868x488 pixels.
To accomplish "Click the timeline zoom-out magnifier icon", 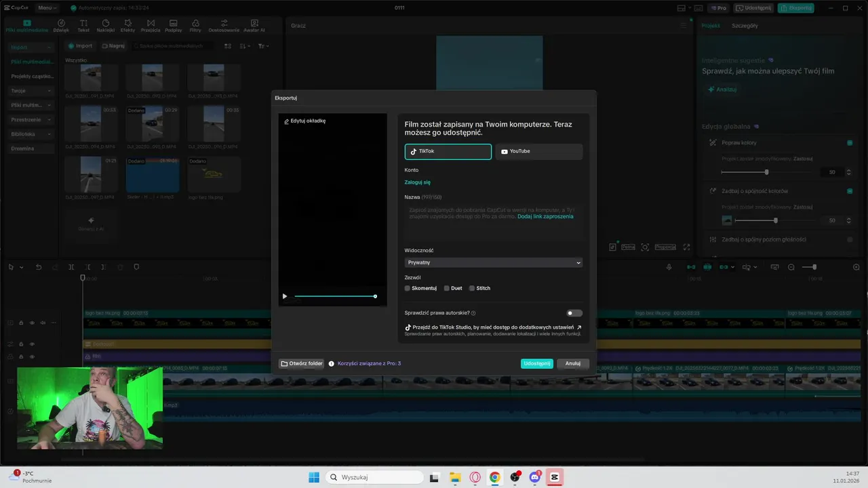I will 791,267.
